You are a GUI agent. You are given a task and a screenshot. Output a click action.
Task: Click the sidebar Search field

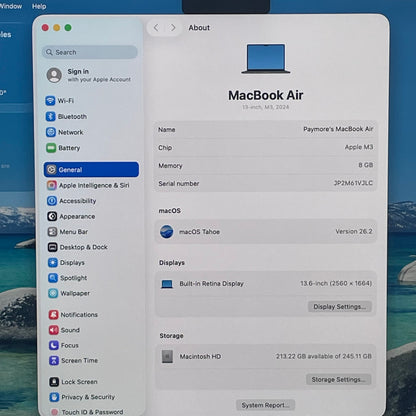pyautogui.click(x=90, y=52)
